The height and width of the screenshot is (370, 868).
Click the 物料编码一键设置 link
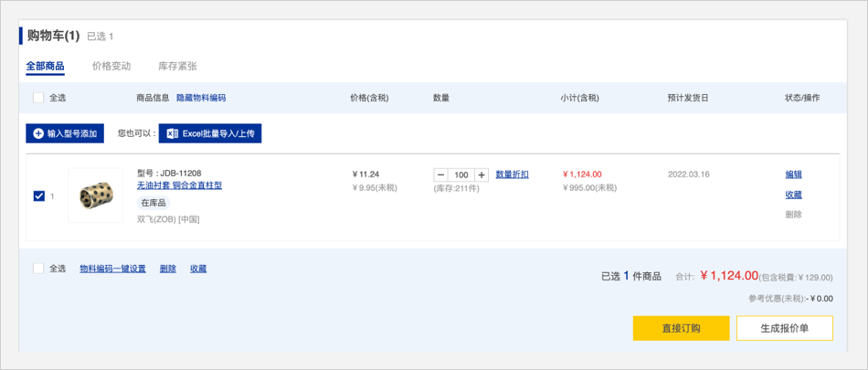(x=112, y=269)
